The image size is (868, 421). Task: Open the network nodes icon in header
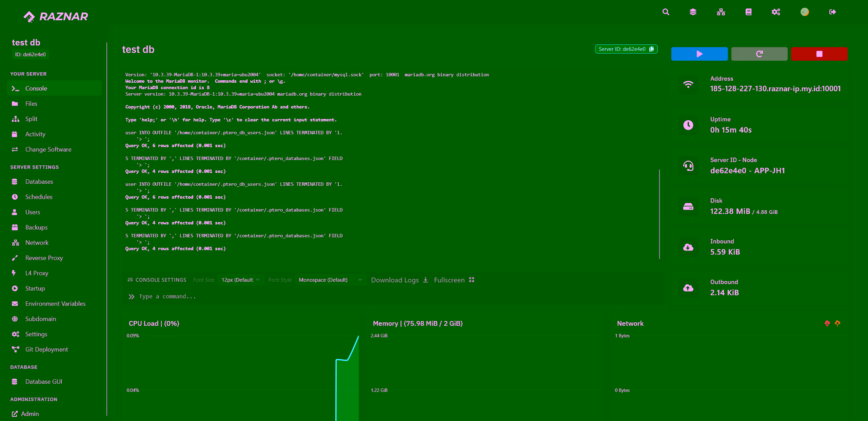point(721,12)
